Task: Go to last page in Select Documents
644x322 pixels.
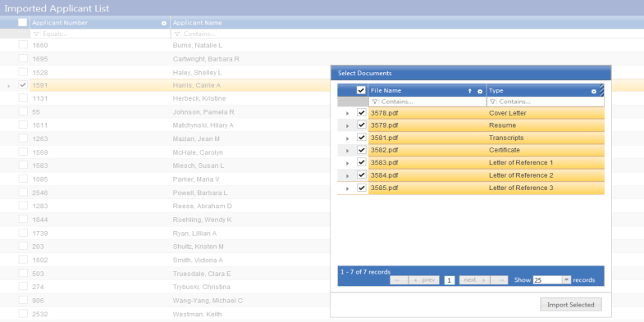Action: [x=500, y=280]
